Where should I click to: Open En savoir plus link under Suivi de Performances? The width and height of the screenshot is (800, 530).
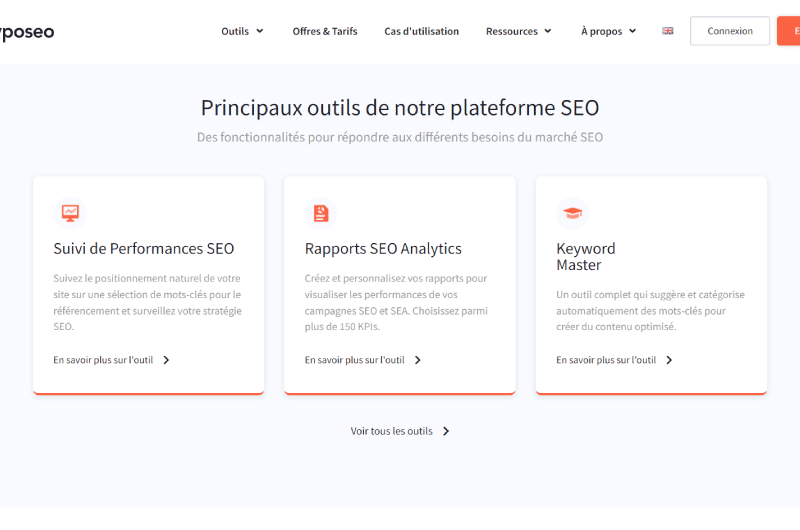pos(103,360)
